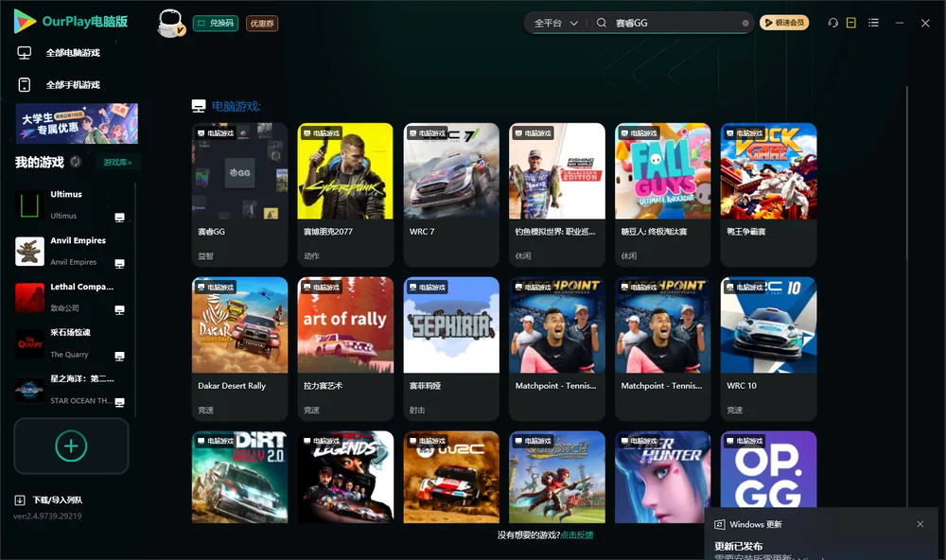Image resolution: width=946 pixels, height=560 pixels.
Task: Clear the search text with the dot button
Action: pyautogui.click(x=745, y=23)
